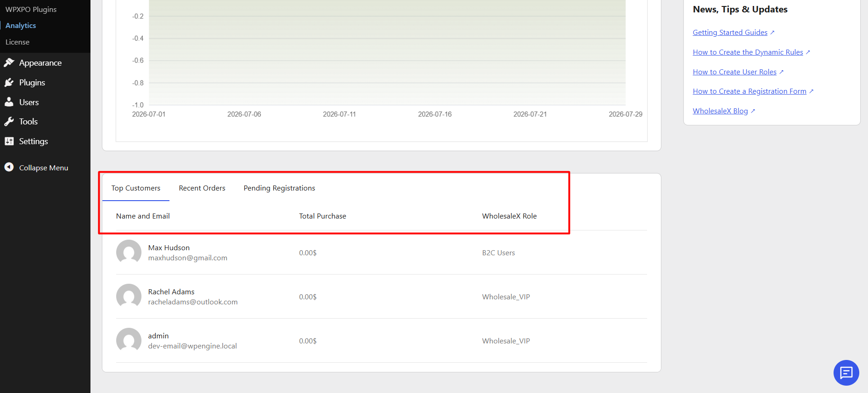
Task: Click the Name and Email column header
Action: (143, 216)
